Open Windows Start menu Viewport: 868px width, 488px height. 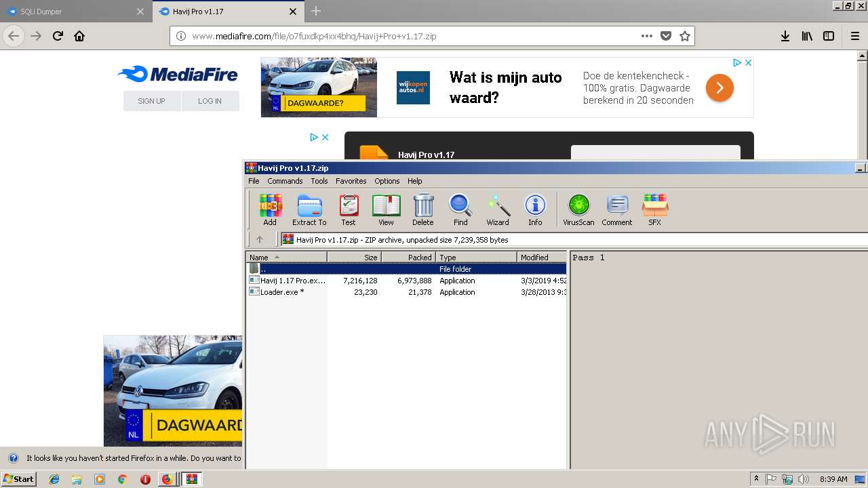[x=19, y=479]
